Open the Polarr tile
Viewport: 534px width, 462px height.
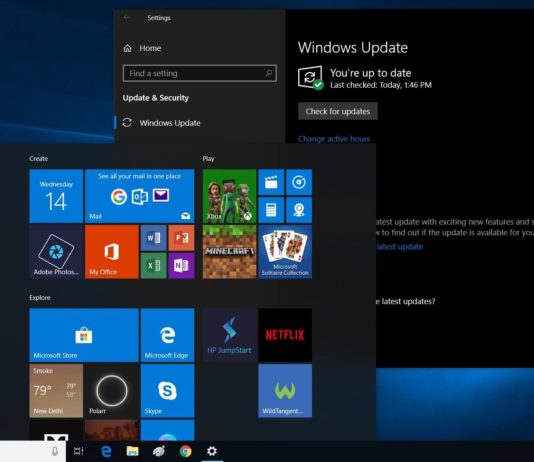click(112, 391)
